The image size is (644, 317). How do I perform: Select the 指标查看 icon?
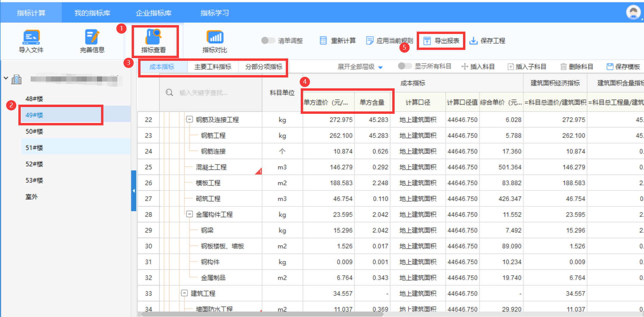153,37
